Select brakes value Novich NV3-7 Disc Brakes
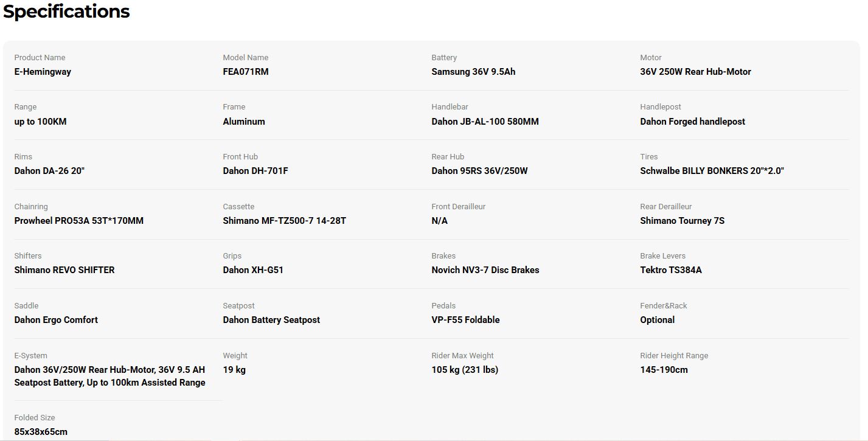Viewport: 868px width, 441px height. [x=485, y=270]
